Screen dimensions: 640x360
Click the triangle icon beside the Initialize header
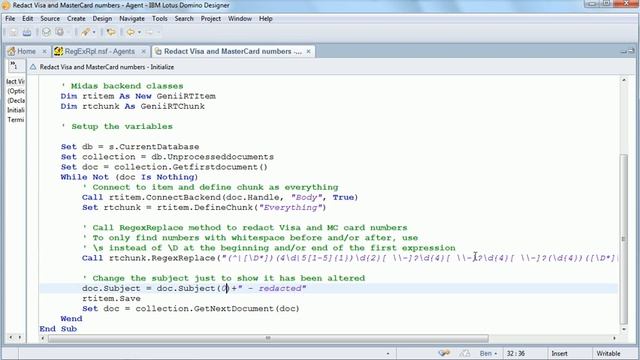tap(33, 67)
